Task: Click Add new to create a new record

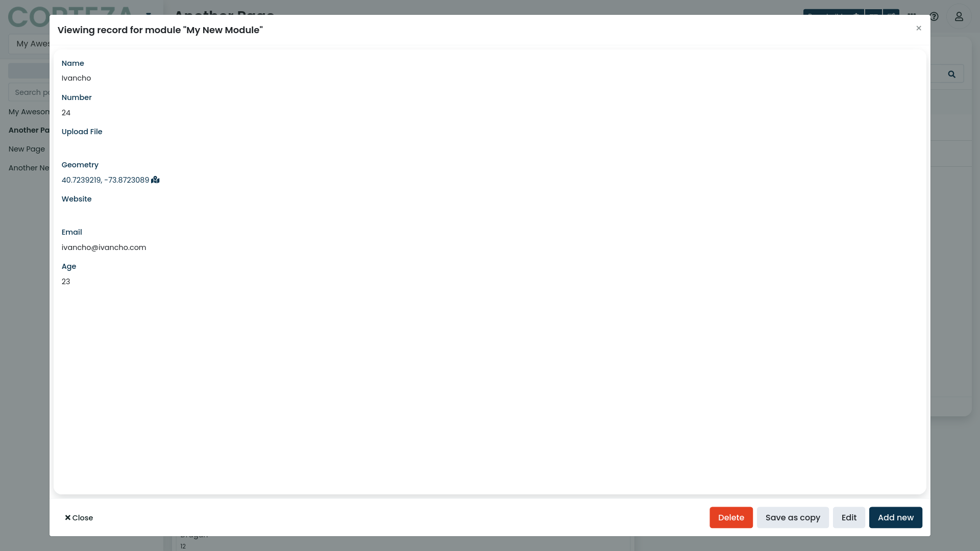Action: (x=895, y=517)
